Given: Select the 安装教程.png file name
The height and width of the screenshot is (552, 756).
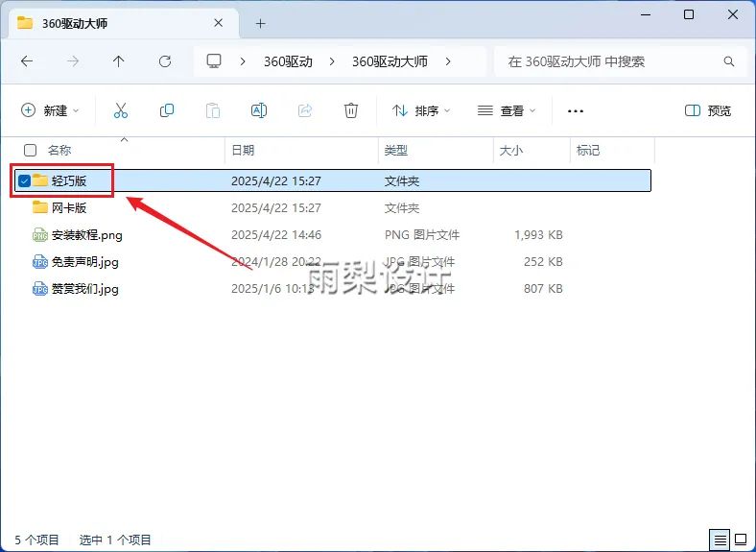Looking at the screenshot, I should coord(86,235).
